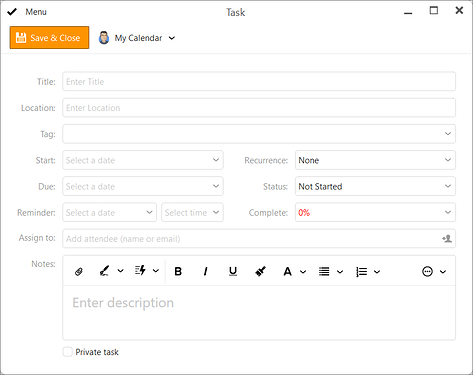Expand the Status dropdown showing Not Started
Screen dimensions: 473x375
(x=375, y=186)
